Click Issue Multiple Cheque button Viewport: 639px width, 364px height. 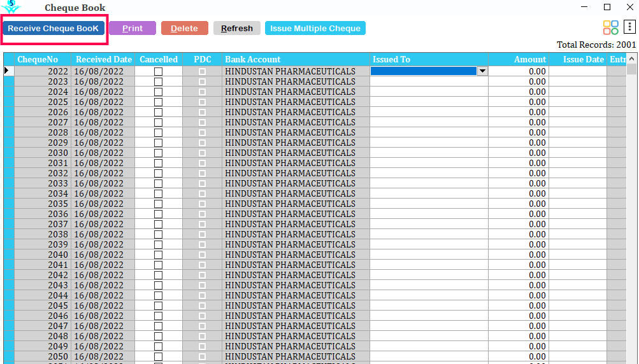click(315, 29)
